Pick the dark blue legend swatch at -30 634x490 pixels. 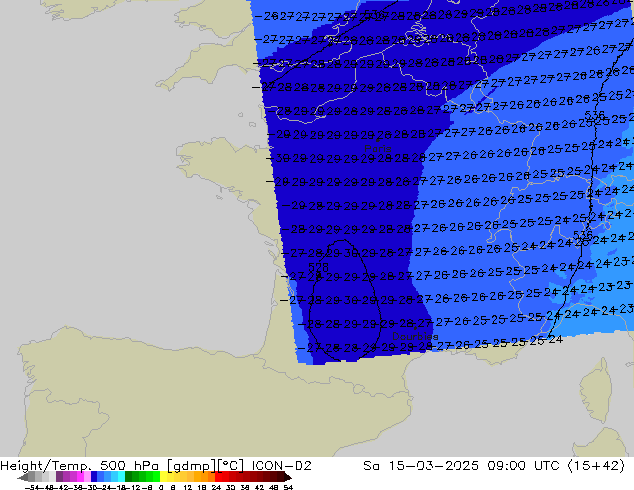pyautogui.click(x=94, y=476)
